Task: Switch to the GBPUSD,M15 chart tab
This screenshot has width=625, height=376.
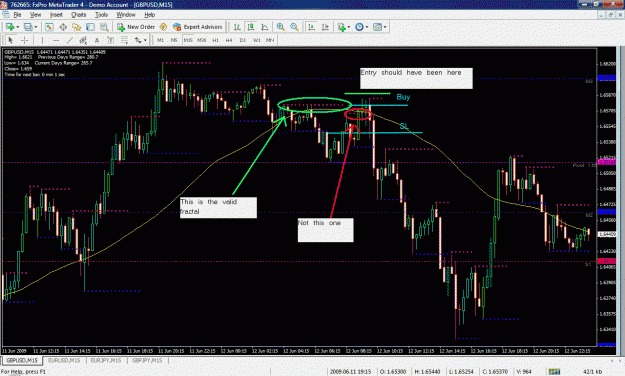Action: click(x=22, y=360)
